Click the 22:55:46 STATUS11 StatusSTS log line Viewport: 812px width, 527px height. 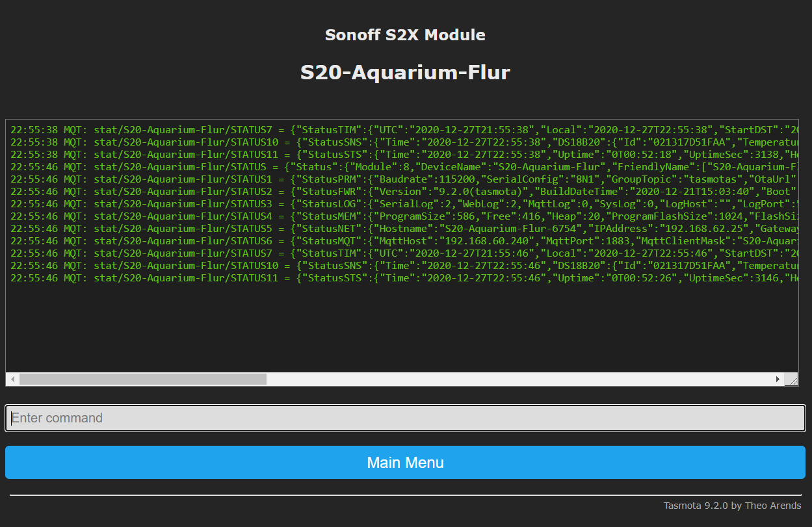(x=403, y=277)
